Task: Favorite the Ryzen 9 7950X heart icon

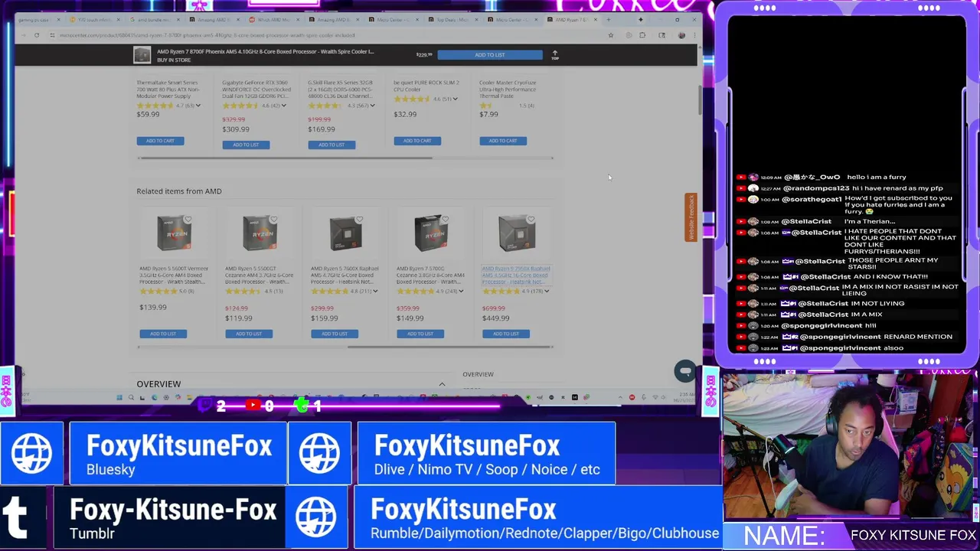Action: (531, 220)
